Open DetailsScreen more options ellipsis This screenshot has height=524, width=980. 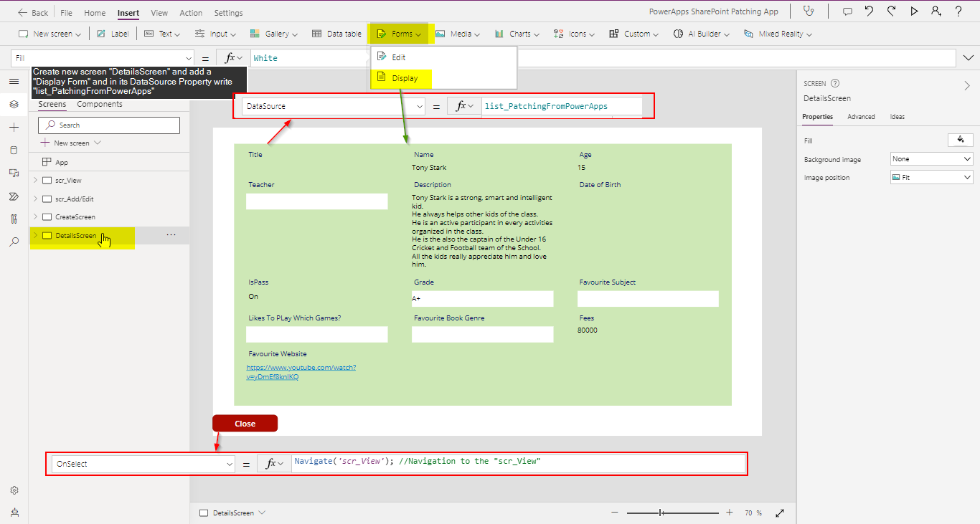pos(171,234)
